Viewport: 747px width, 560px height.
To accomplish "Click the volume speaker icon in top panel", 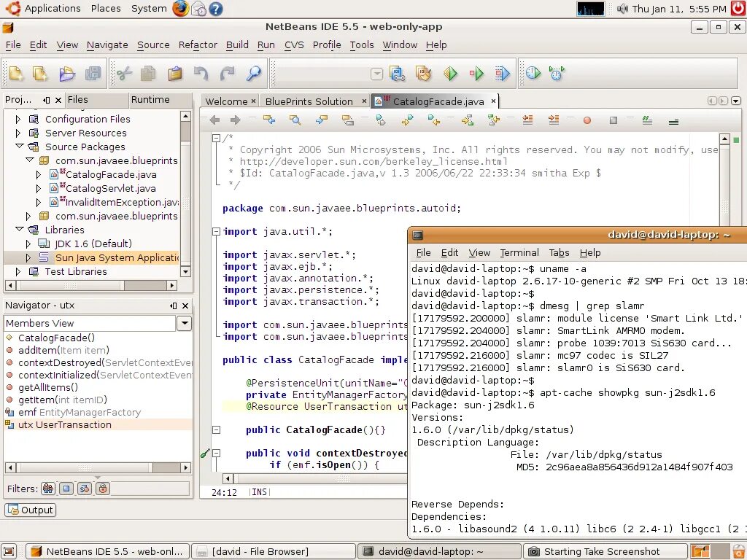I will (x=622, y=9).
